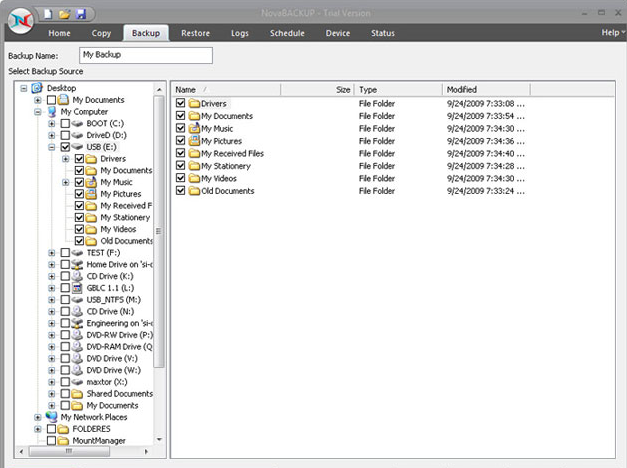Open the Help menu

(613, 32)
